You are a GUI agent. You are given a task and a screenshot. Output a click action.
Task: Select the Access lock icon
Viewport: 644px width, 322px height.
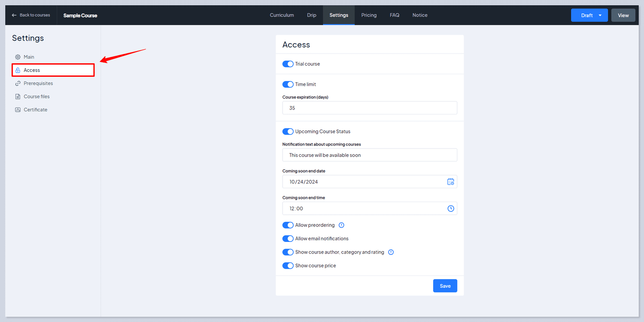(18, 70)
